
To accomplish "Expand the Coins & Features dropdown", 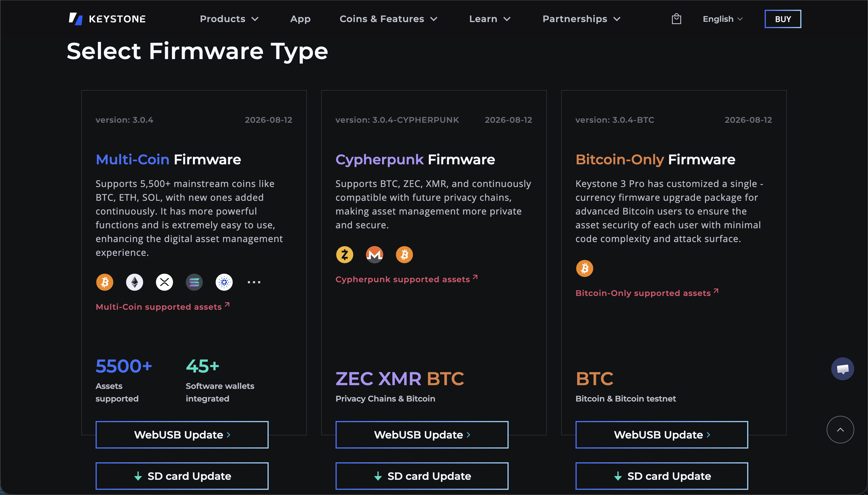I will pyautogui.click(x=388, y=19).
